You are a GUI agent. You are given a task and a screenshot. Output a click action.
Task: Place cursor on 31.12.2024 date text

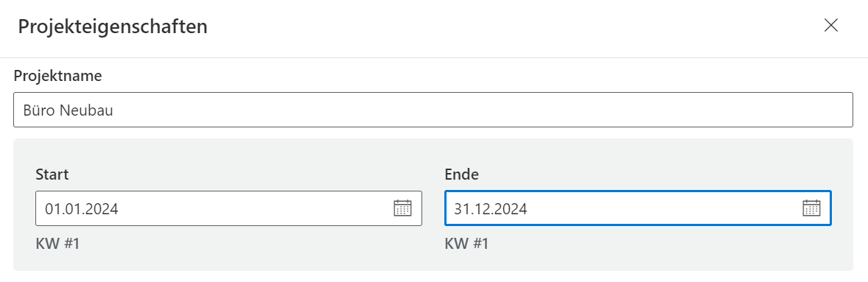pyautogui.click(x=491, y=209)
